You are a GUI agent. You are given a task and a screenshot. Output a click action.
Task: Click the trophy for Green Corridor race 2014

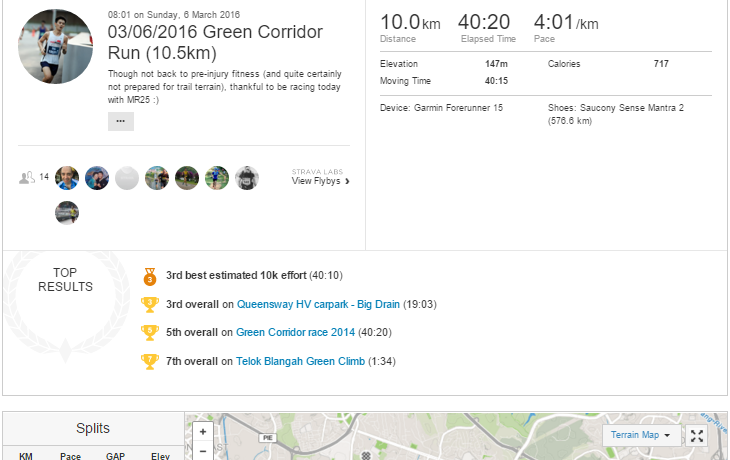pyautogui.click(x=150, y=332)
